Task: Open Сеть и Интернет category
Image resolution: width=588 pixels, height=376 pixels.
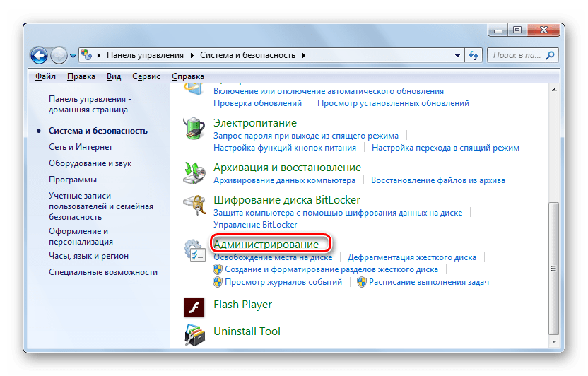Action: [x=81, y=147]
